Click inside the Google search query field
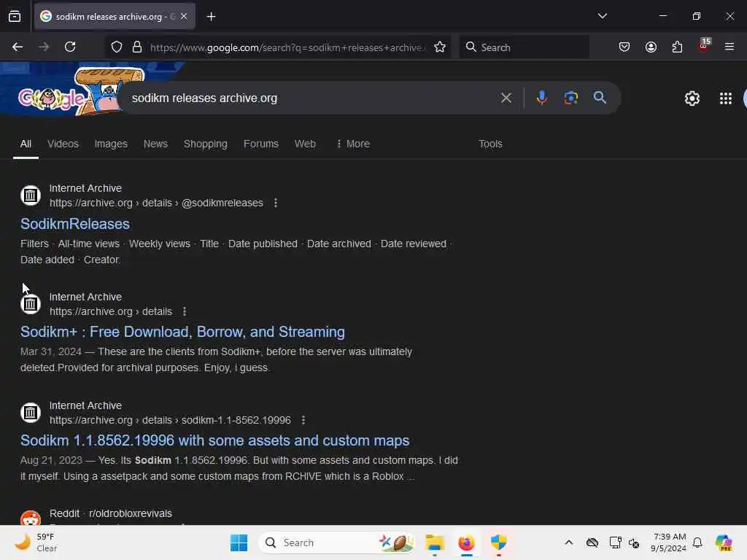The height and width of the screenshot is (560, 747). click(309, 98)
